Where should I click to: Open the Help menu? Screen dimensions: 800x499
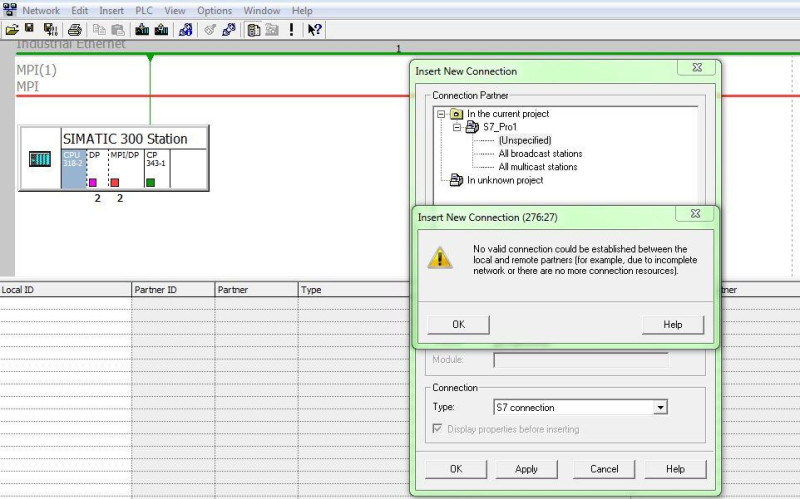[302, 10]
